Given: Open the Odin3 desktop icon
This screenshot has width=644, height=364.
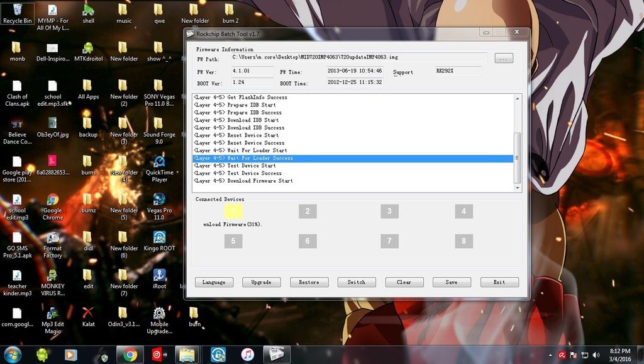Looking at the screenshot, I should click(x=124, y=317).
